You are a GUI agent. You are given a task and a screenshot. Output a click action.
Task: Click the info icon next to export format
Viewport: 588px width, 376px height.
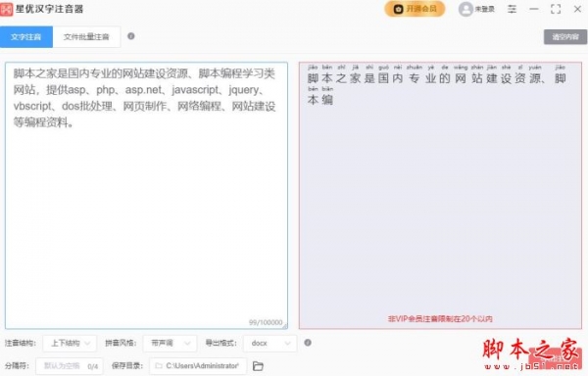click(308, 343)
